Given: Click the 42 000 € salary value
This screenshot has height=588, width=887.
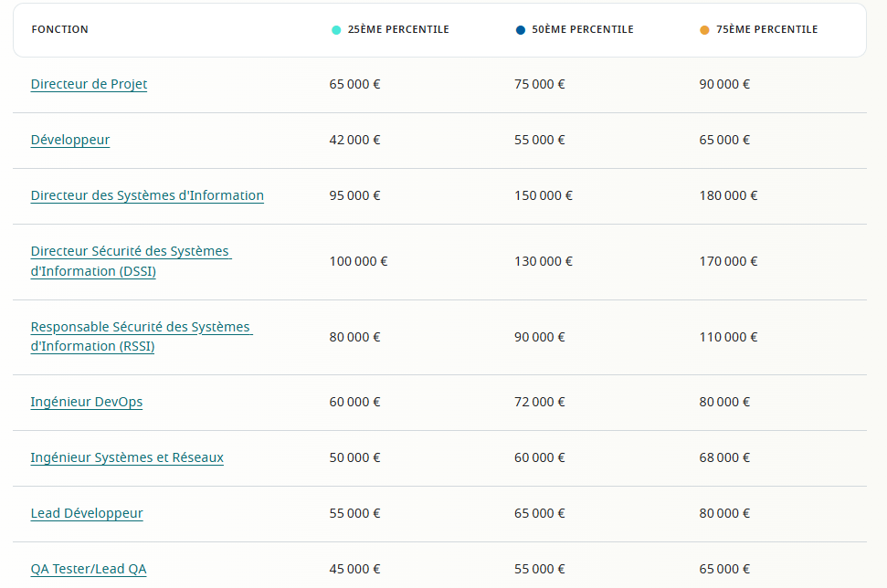Looking at the screenshot, I should [355, 140].
